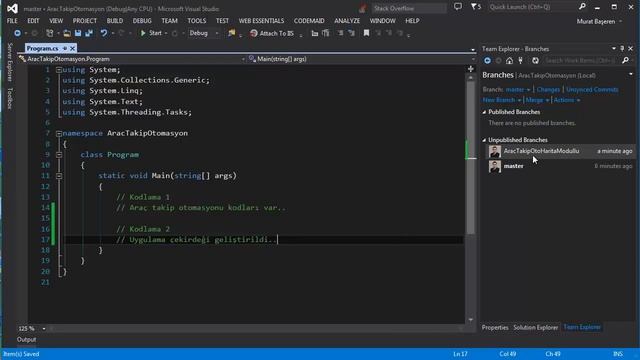The height and width of the screenshot is (360, 640).
Task: Click the bookmark icon in the toolbar
Action: click(x=366, y=33)
